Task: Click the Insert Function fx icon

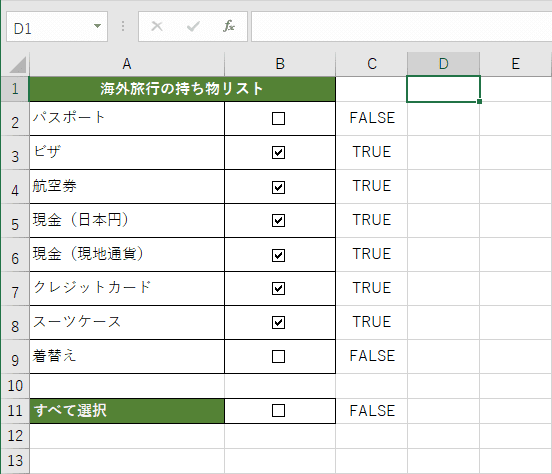Action: click(x=229, y=26)
